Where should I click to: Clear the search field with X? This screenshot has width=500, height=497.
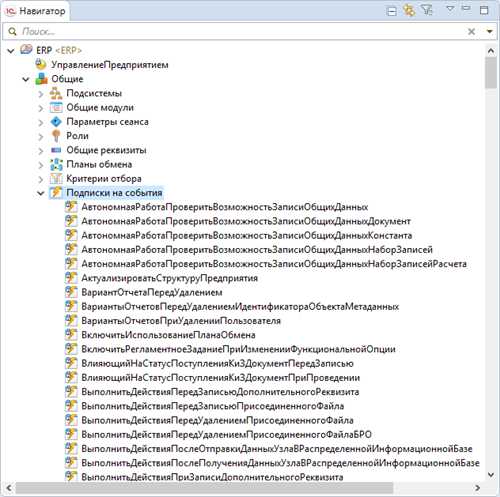pos(471,31)
